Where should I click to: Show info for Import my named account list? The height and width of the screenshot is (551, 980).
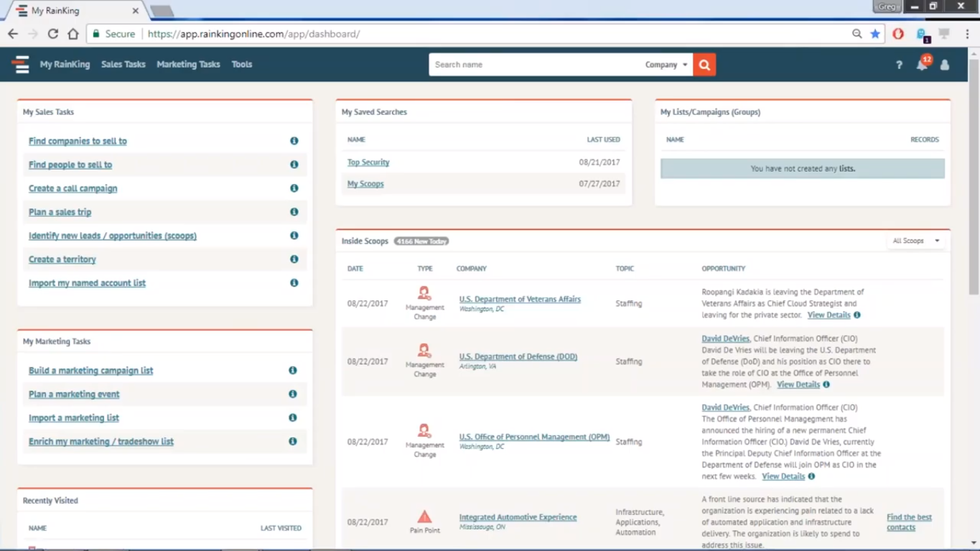[x=294, y=283]
